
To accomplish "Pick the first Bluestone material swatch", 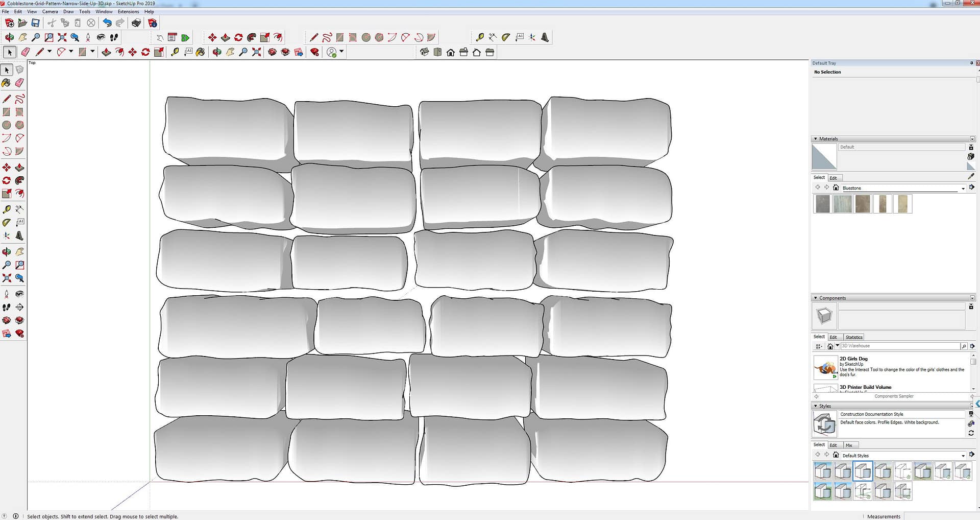I will click(x=822, y=204).
